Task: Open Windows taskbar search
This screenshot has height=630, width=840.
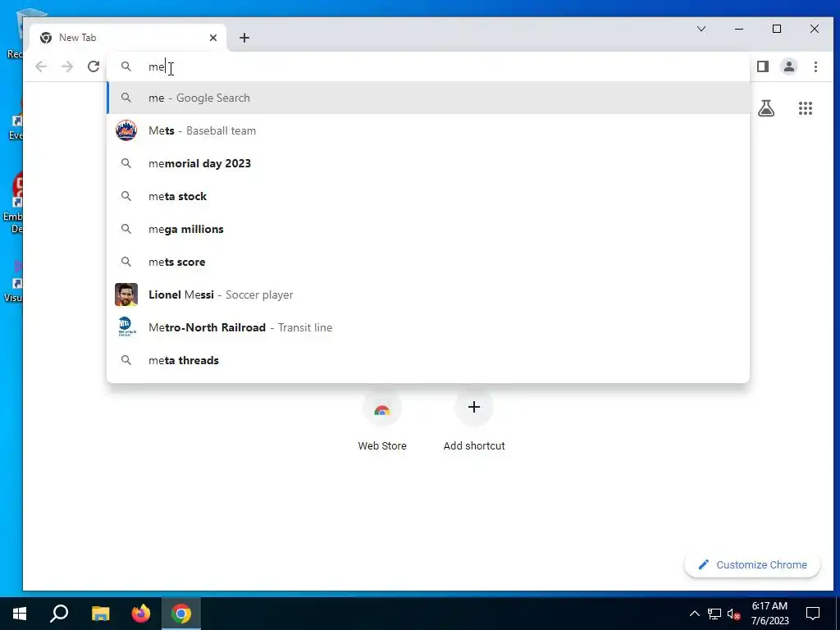Action: (x=59, y=614)
